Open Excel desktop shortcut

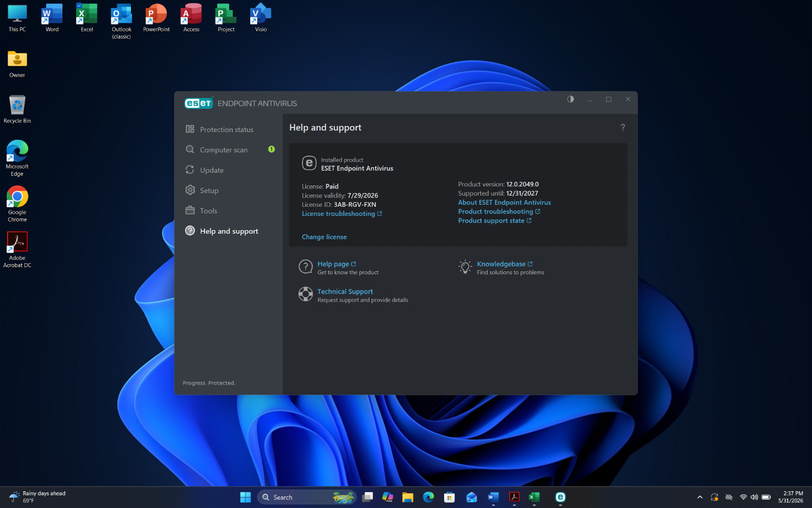point(87,18)
